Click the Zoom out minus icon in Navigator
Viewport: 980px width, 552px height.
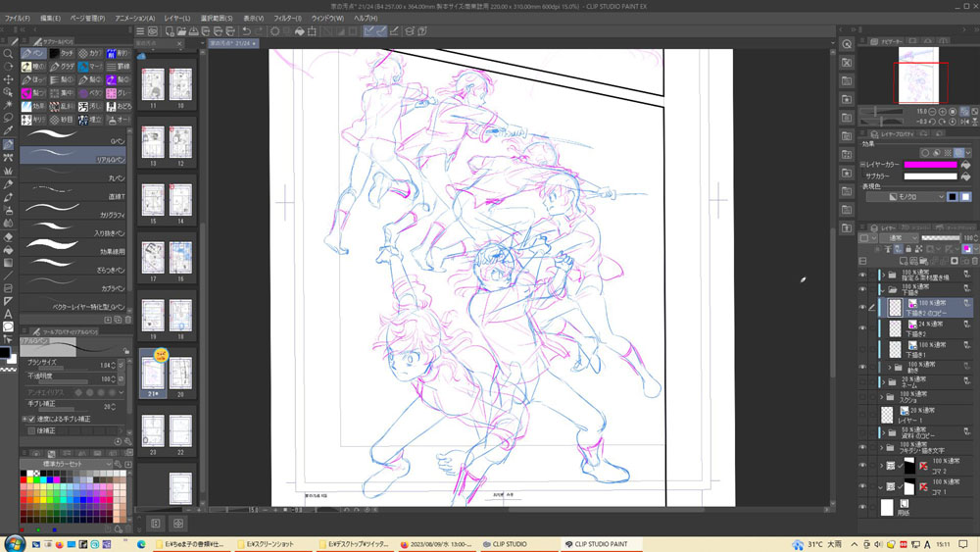click(932, 111)
